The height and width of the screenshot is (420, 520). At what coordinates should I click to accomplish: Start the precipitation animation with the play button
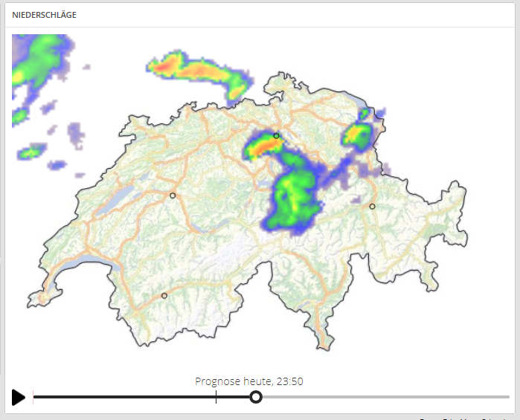19,397
